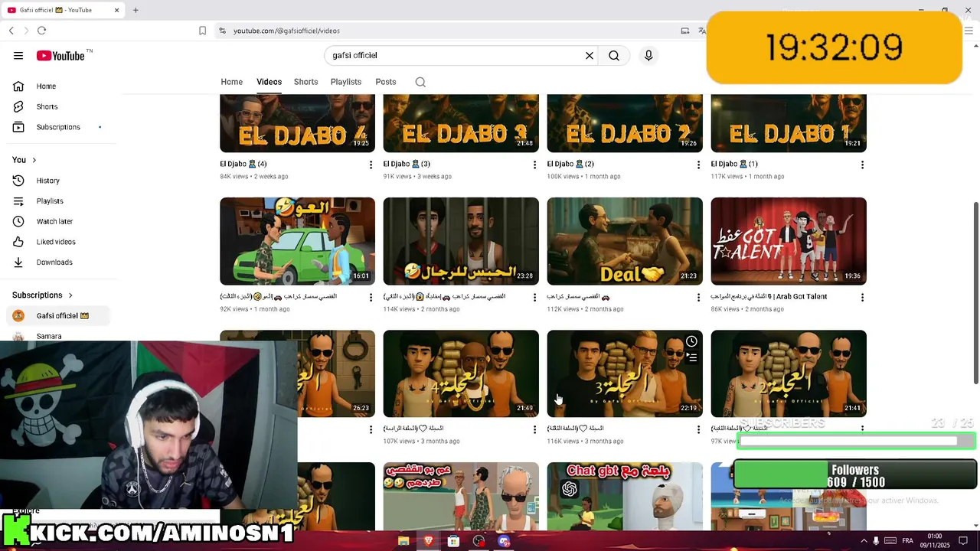980x551 pixels.
Task: Play El Djabo 3 thumbnail
Action: click(461, 123)
